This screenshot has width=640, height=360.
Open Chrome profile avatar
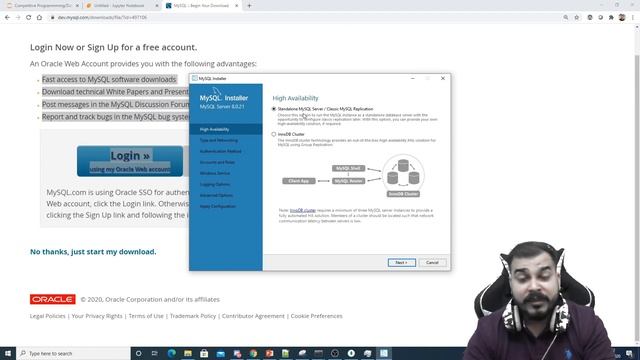click(x=622, y=18)
